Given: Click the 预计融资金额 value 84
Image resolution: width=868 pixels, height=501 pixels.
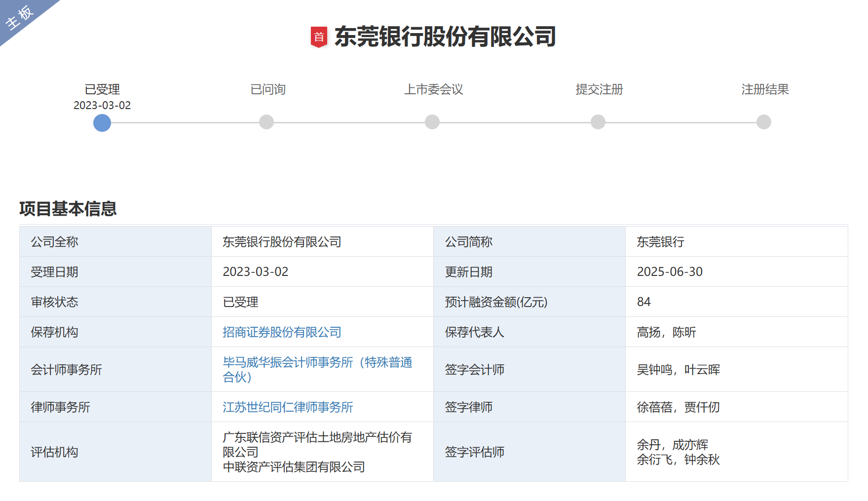Looking at the screenshot, I should click(x=644, y=302).
